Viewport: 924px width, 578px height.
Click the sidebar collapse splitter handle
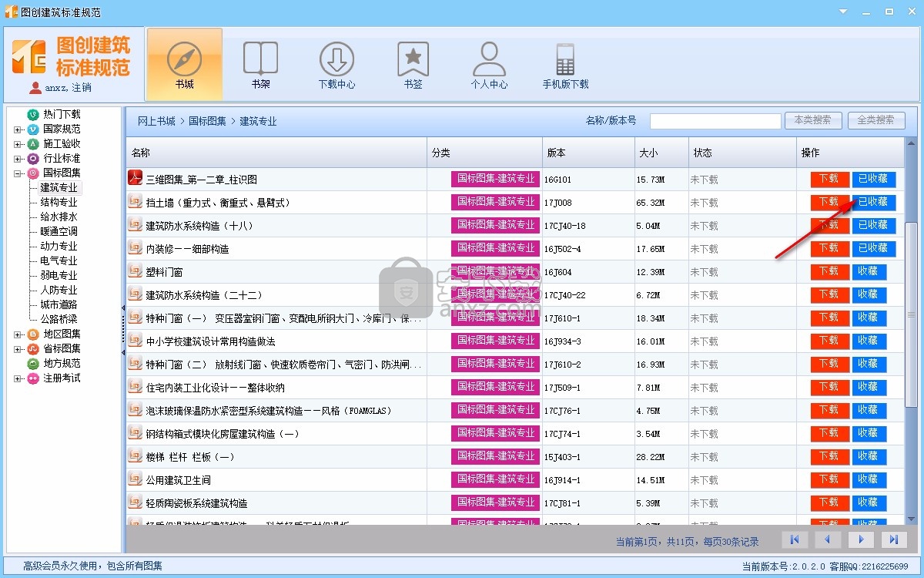123,330
